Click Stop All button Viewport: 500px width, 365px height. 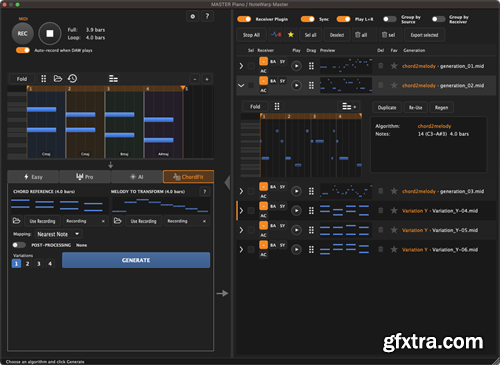click(x=251, y=35)
